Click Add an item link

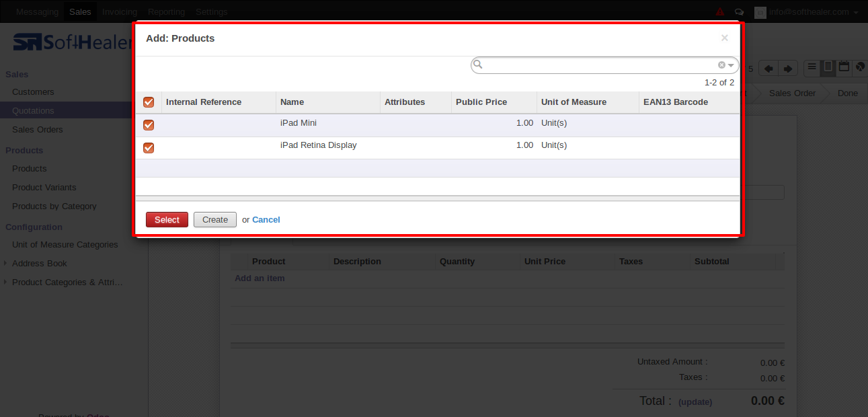[260, 278]
